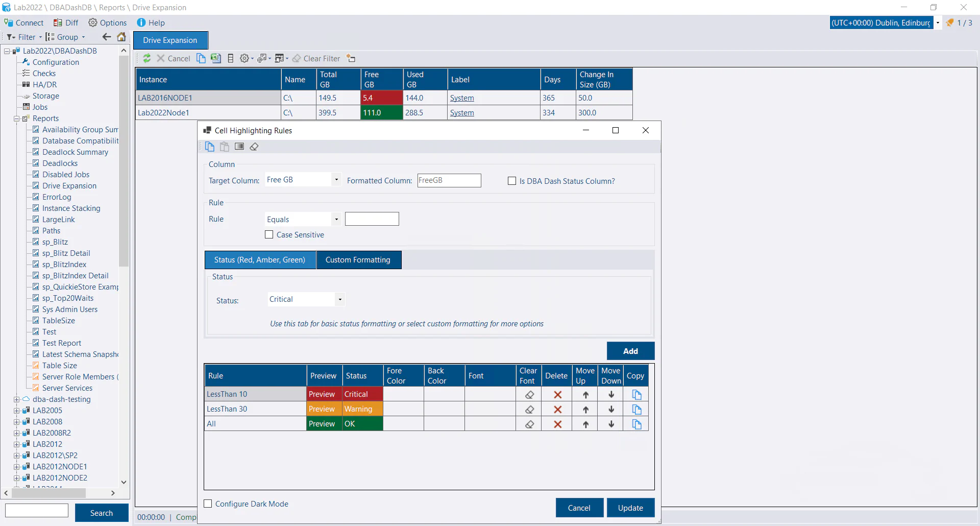Click the System link for LAB2016NODE1

(462, 98)
